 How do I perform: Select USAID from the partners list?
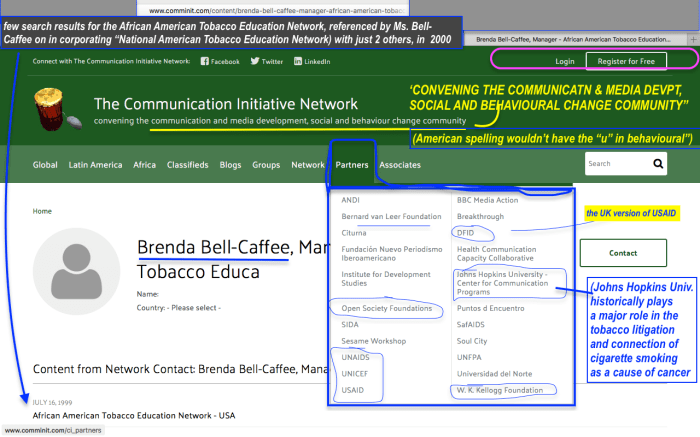coord(353,389)
